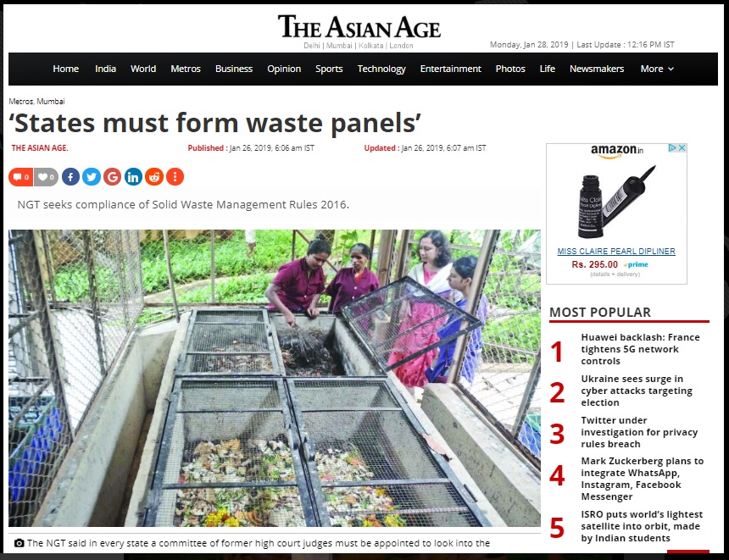Expand the More menu dropdown
Viewport: 729px width, 560px height.
pyautogui.click(x=657, y=69)
